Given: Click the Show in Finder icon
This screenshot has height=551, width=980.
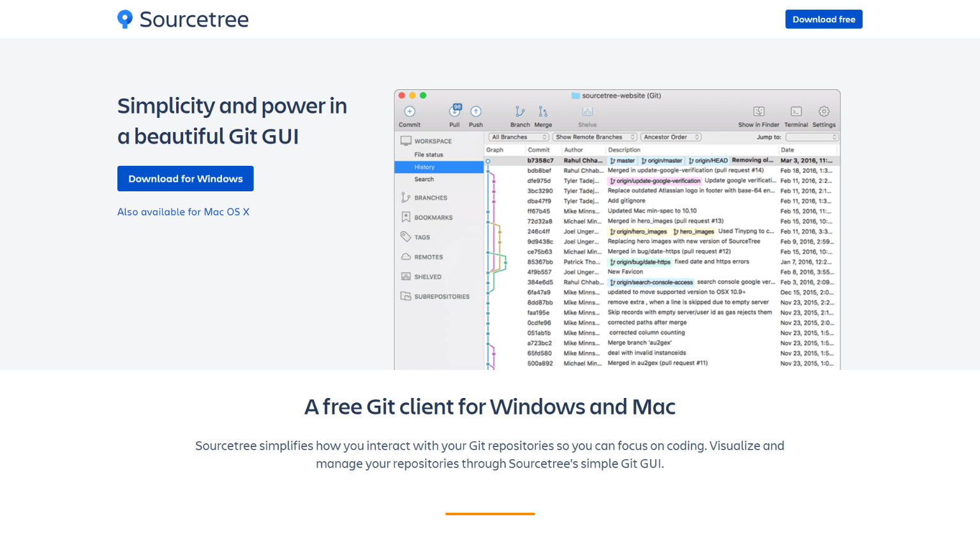Looking at the screenshot, I should pos(759,112).
